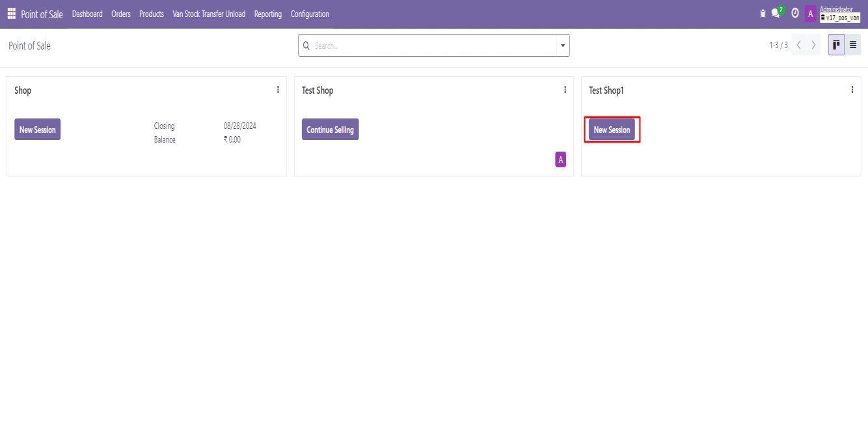The height and width of the screenshot is (442, 868).
Task: Start New Session for Test Shop1
Action: [612, 130]
